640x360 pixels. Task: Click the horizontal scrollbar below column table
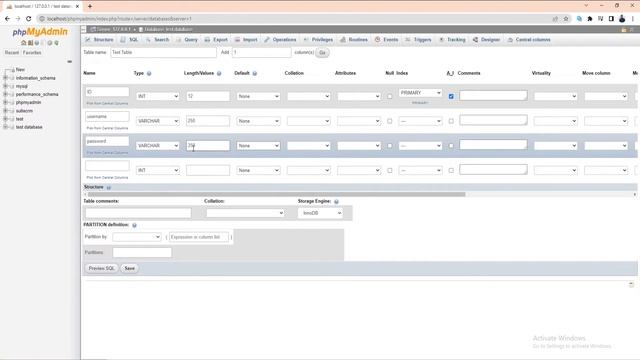tap(276, 195)
